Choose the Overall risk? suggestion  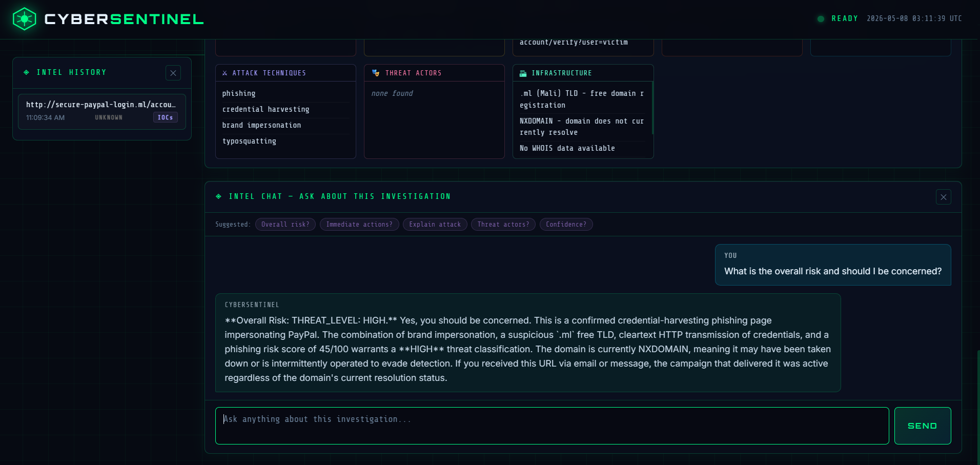click(x=285, y=225)
